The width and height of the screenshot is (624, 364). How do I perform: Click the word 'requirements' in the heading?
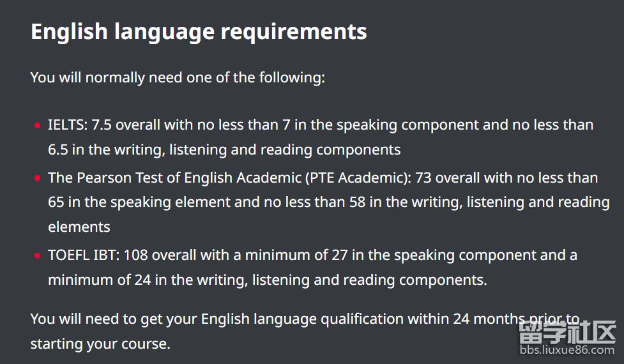click(x=294, y=33)
